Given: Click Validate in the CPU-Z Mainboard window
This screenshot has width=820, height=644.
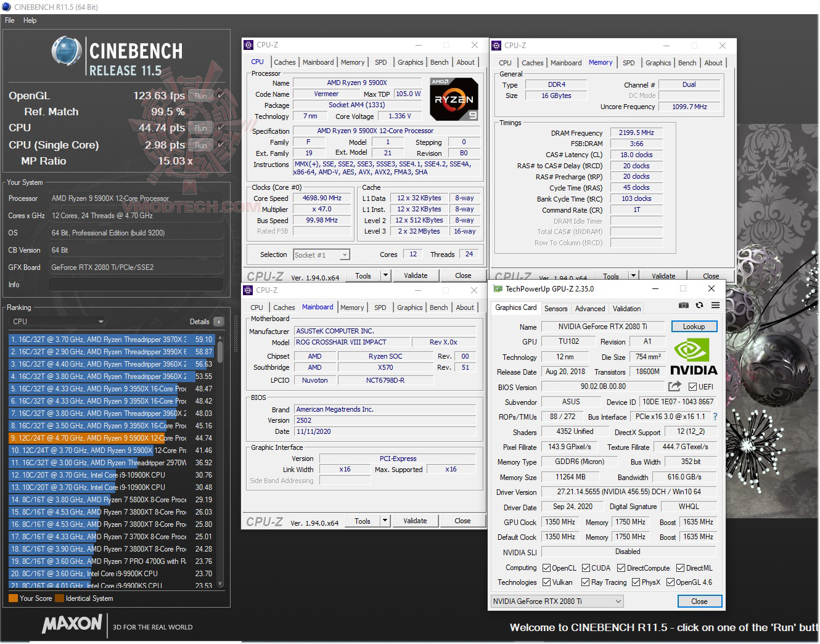Looking at the screenshot, I should pos(415,521).
